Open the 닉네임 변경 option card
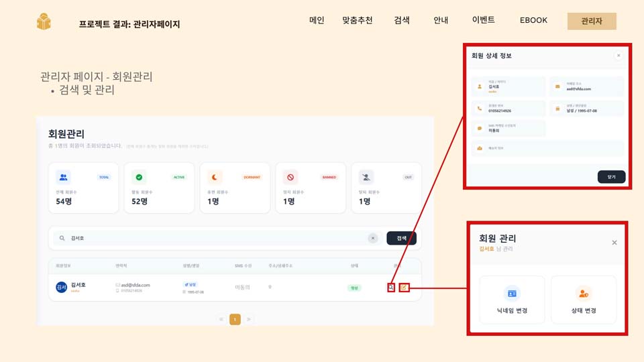Screen dimensions: 644x362 (x=512, y=300)
